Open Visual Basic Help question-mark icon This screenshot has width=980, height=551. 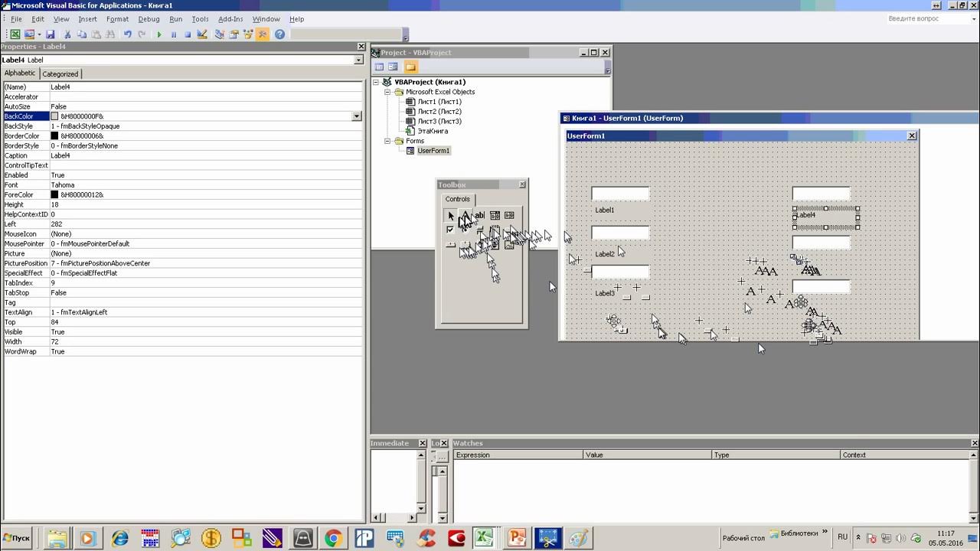279,34
